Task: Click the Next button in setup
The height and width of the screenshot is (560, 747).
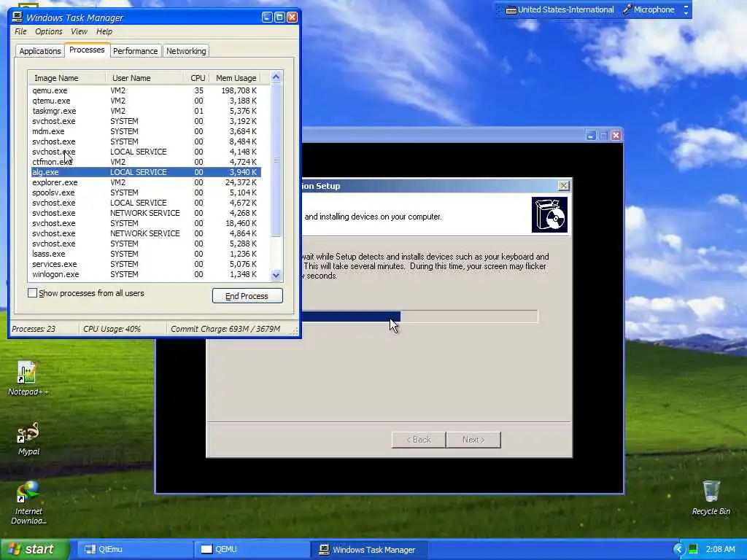Action: click(473, 440)
